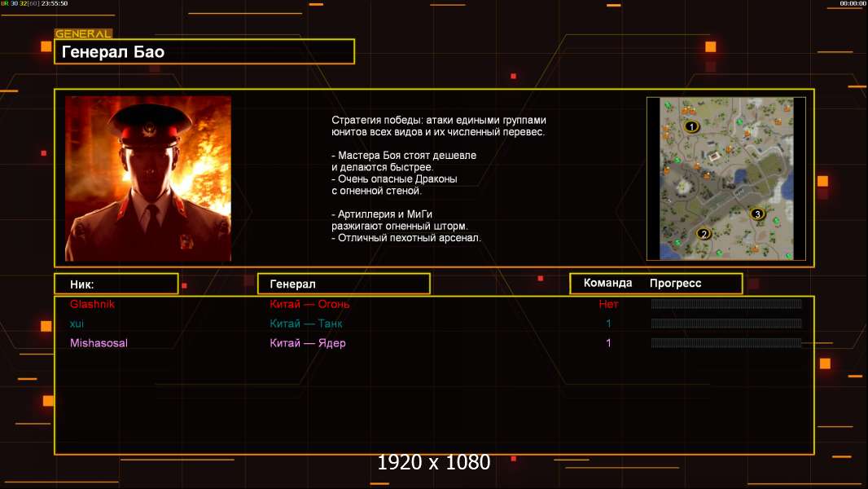The height and width of the screenshot is (489, 868).
Task: Click the clock readout '23:55:50'
Action: (x=55, y=3)
